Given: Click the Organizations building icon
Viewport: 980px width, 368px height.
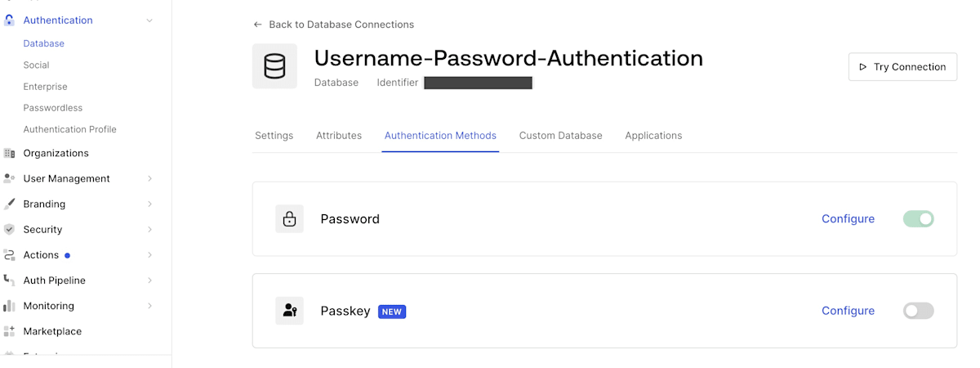Looking at the screenshot, I should [x=10, y=153].
